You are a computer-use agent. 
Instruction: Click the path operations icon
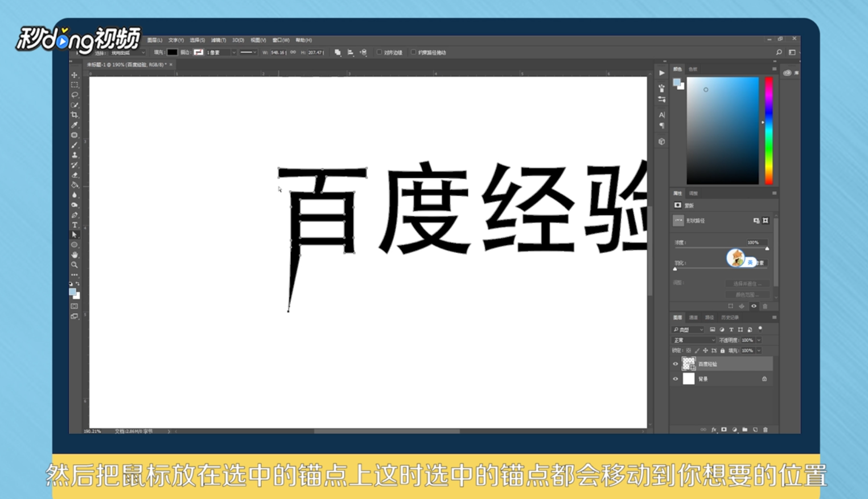tap(338, 52)
